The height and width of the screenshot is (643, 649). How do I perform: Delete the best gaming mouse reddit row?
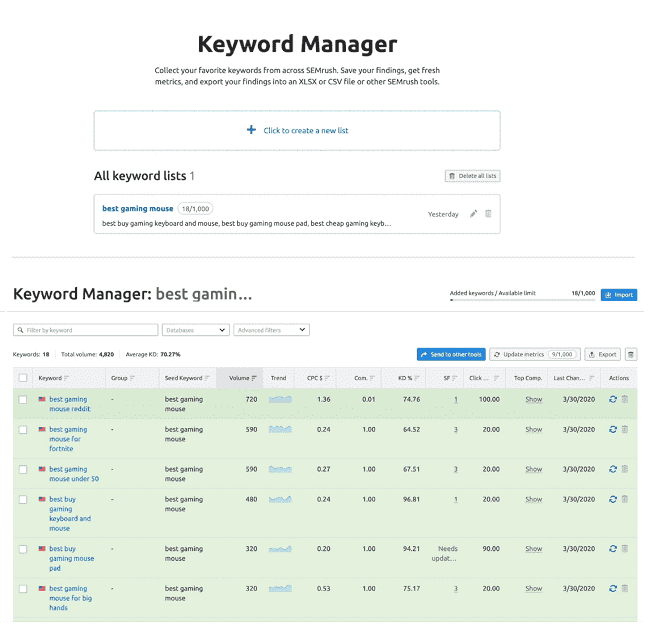coord(625,399)
